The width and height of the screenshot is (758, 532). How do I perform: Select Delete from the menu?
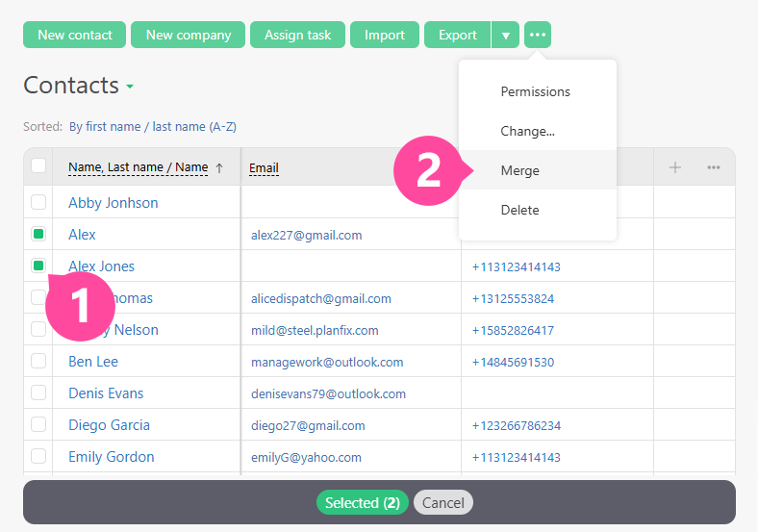(519, 210)
